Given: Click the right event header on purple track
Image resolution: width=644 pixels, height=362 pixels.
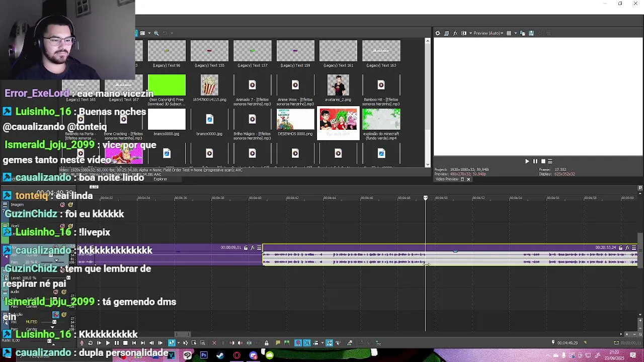Looking at the screenshot, I should (450, 248).
